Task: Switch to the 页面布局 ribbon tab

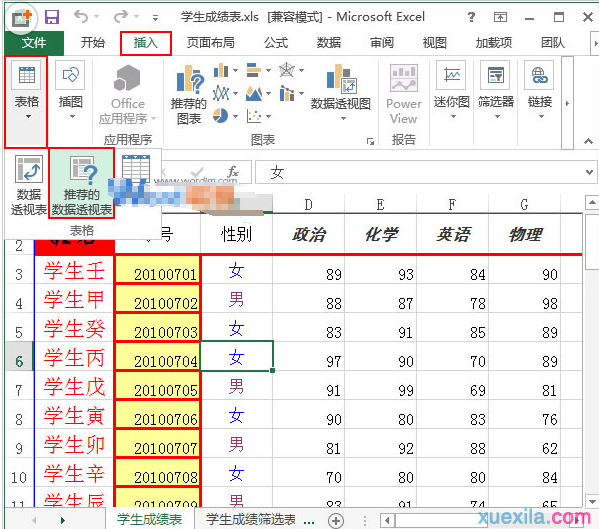Action: click(210, 43)
